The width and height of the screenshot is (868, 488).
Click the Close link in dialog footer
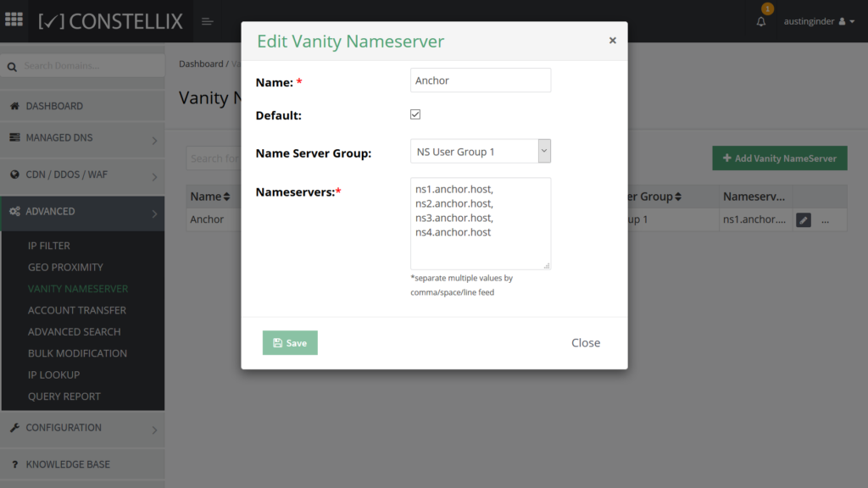(x=585, y=343)
